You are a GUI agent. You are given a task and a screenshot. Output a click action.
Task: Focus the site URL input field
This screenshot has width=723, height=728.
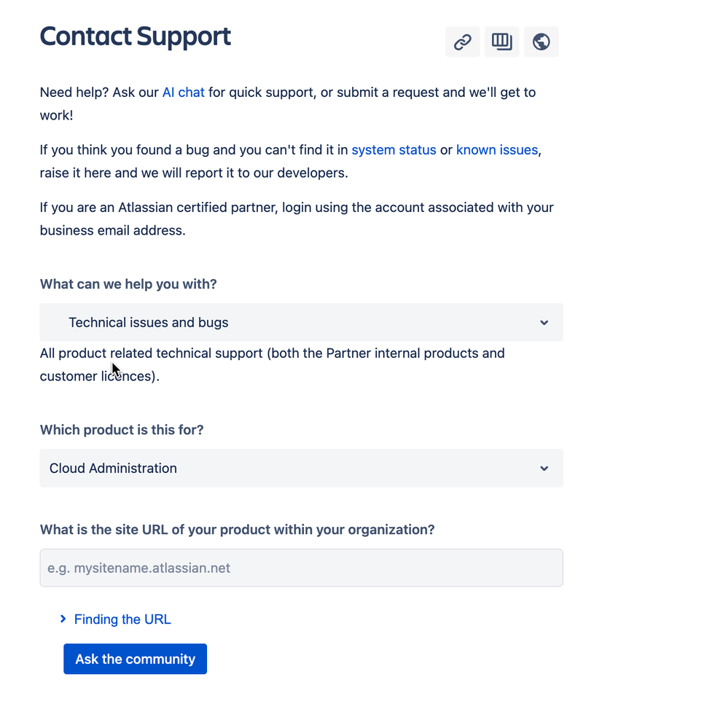point(301,568)
